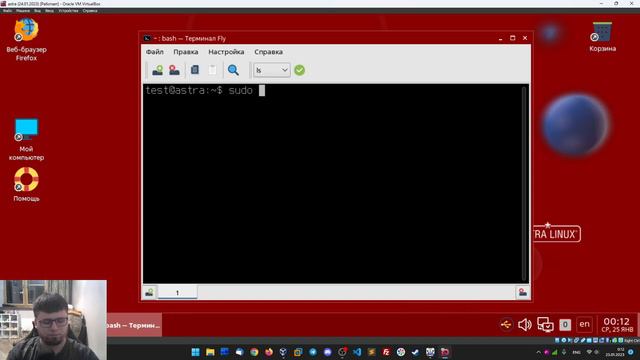Viewport: 640px width, 360px height.
Task: Click inside the terminal after 'sudo' prompt
Action: click(262, 90)
